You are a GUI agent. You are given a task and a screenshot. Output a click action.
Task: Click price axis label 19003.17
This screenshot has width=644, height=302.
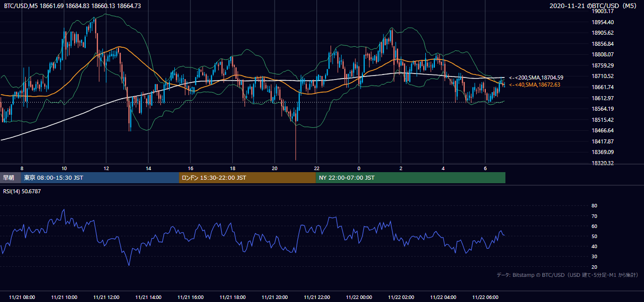click(x=603, y=11)
